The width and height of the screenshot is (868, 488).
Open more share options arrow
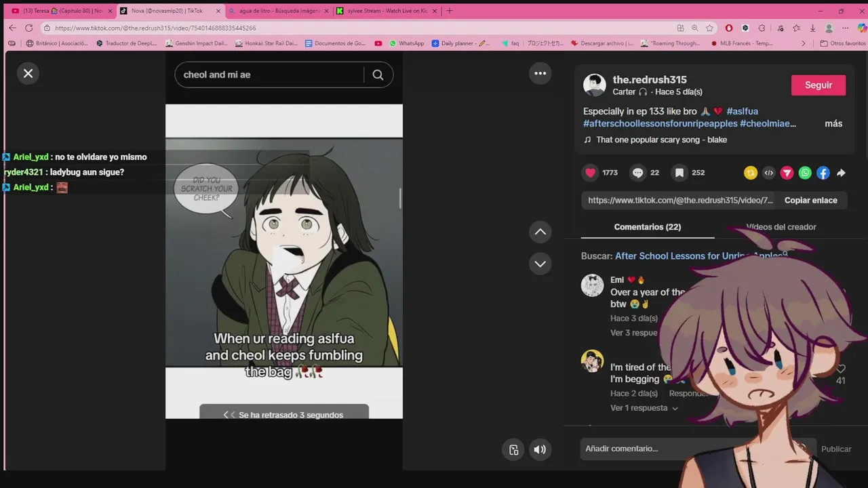tap(841, 173)
